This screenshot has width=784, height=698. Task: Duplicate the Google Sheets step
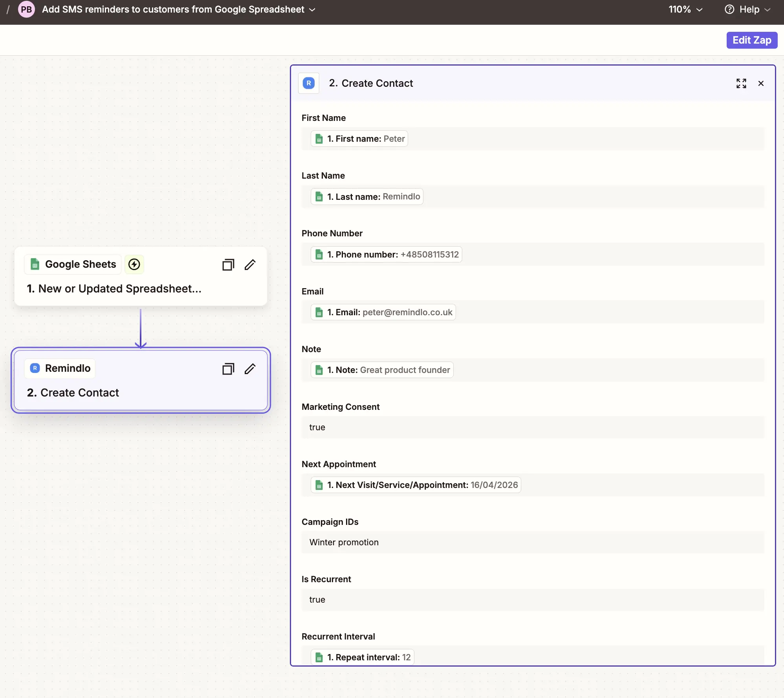pyautogui.click(x=228, y=265)
